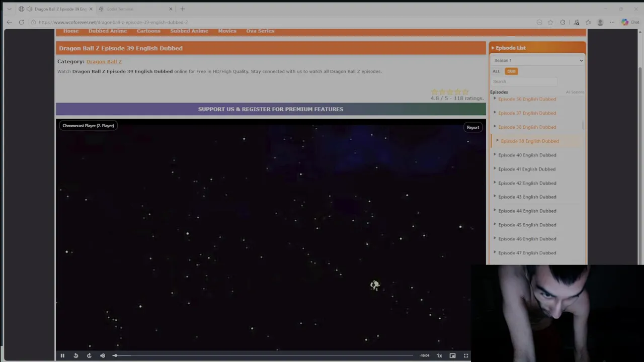This screenshot has width=644, height=362.
Task: Open Episode 45 English Dubbed
Action: pos(527,225)
